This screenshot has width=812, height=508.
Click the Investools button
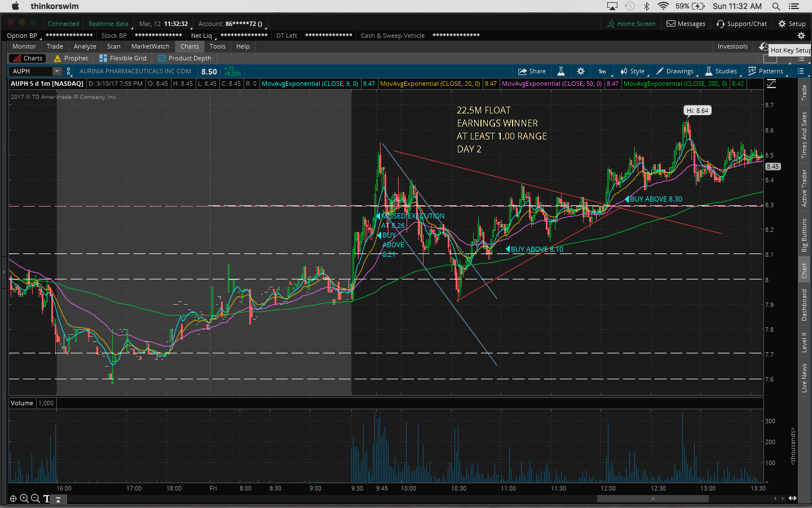coord(732,46)
